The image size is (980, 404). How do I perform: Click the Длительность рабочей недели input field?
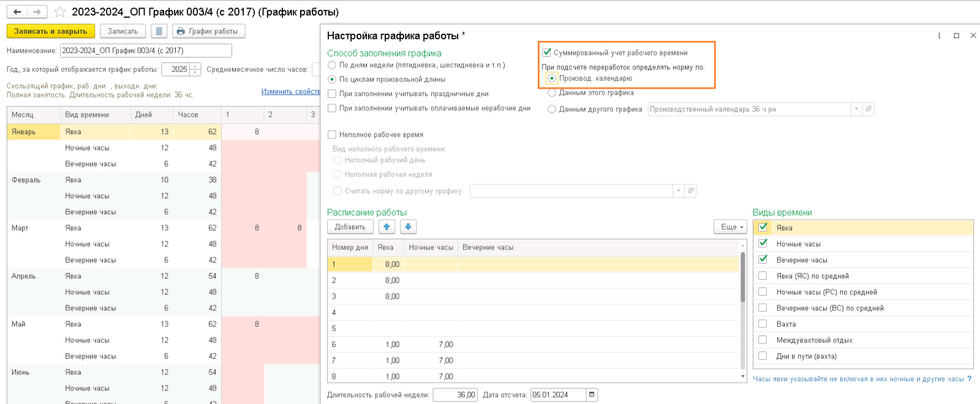(x=454, y=395)
